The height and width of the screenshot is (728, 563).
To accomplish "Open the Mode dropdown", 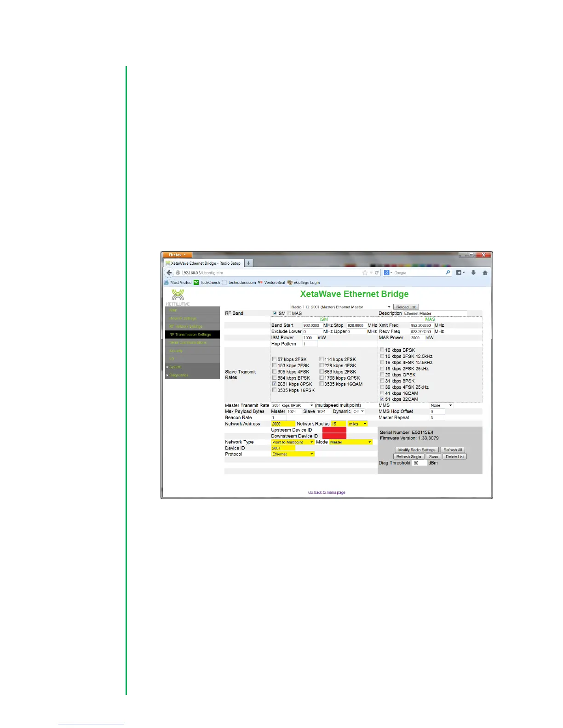I will (350, 442).
